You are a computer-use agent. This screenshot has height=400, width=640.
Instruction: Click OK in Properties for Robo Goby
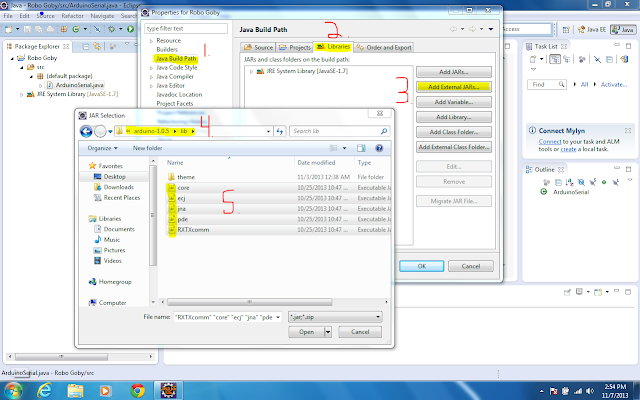click(x=422, y=266)
